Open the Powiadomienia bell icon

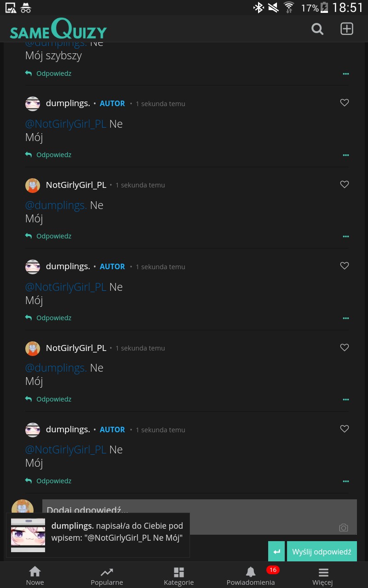click(x=251, y=572)
